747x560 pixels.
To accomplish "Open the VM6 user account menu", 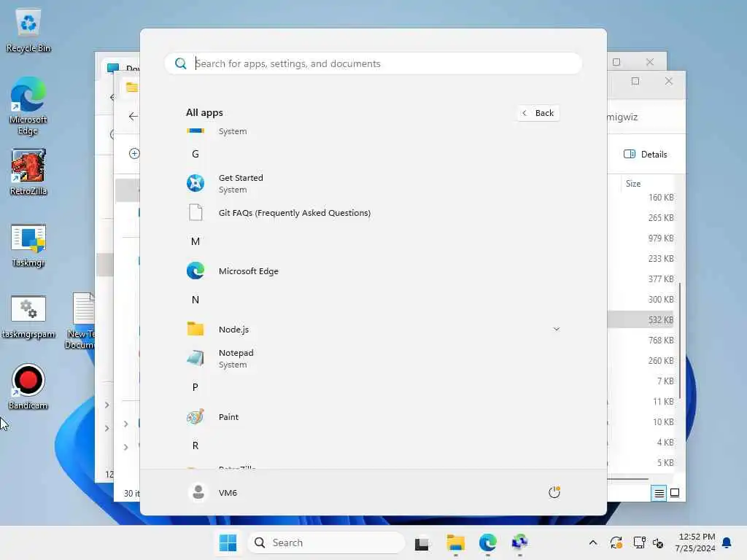I will coord(213,492).
